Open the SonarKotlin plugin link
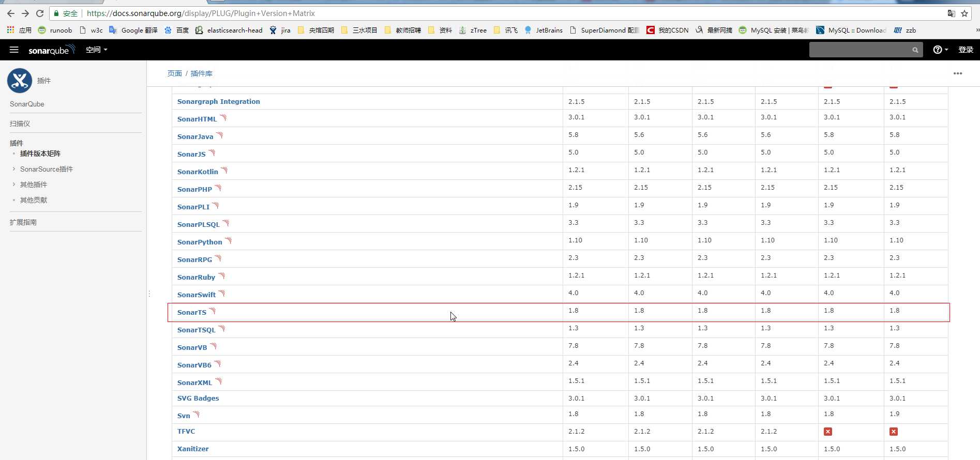Image resolution: width=980 pixels, height=460 pixels. (x=198, y=172)
